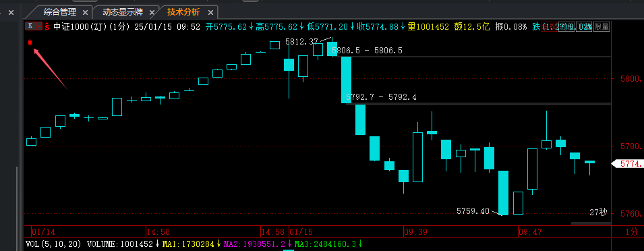Click the 09:47 mark on time axis
644x251 pixels.
pyautogui.click(x=531, y=232)
